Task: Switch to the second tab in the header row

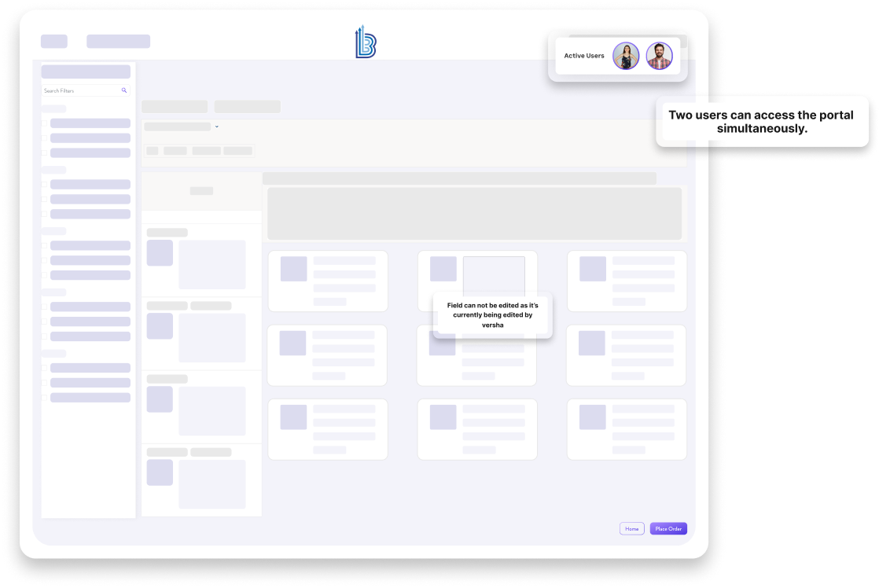Action: [x=248, y=107]
